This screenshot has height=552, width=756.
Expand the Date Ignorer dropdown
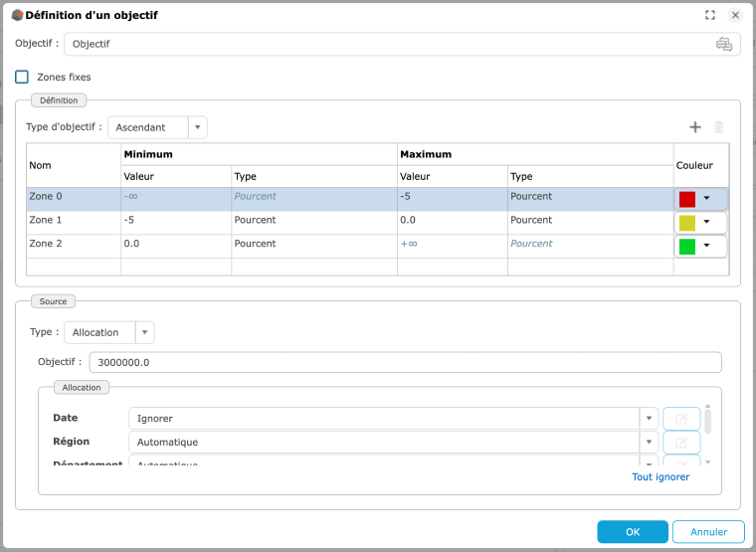(649, 419)
